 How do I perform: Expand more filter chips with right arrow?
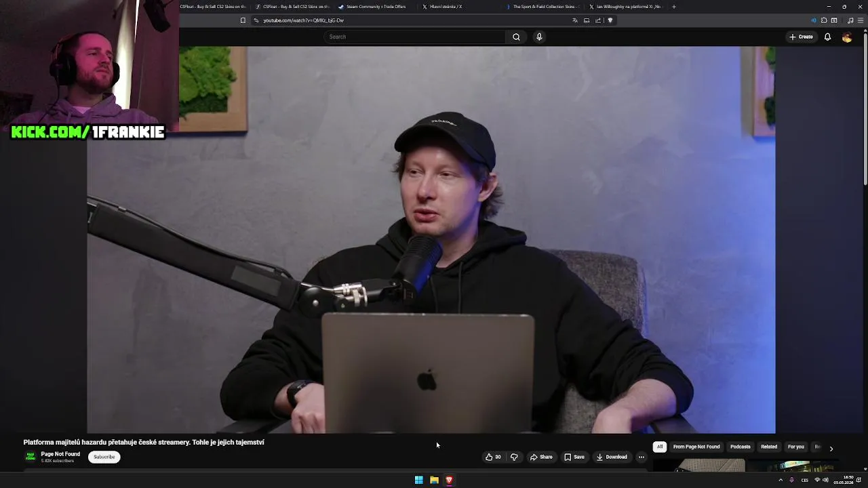point(831,448)
